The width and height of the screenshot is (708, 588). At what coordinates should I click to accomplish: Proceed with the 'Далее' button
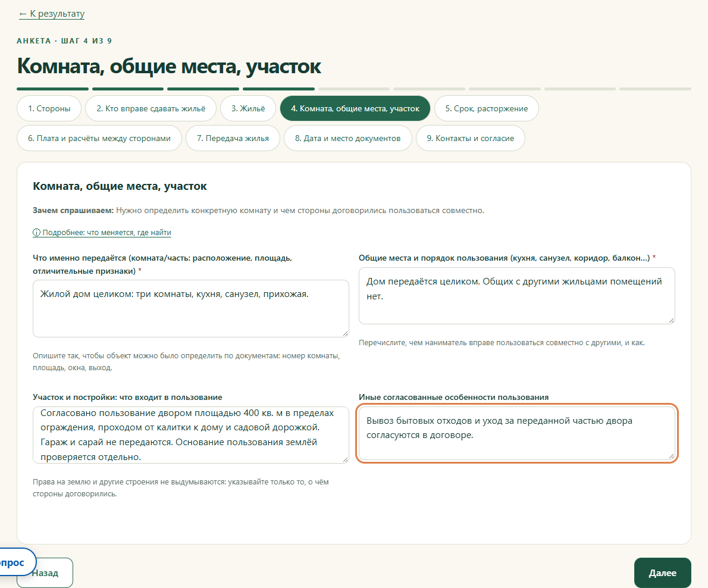click(x=662, y=573)
